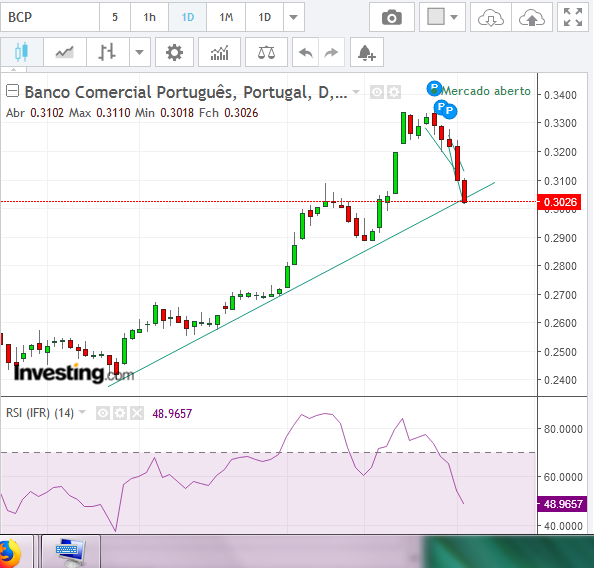The height and width of the screenshot is (568, 594).
Task: Select the 5 minute interval
Action: coord(115,17)
